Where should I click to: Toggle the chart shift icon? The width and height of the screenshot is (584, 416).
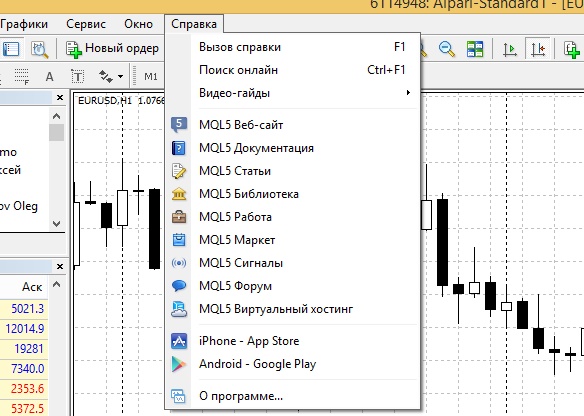tap(538, 49)
